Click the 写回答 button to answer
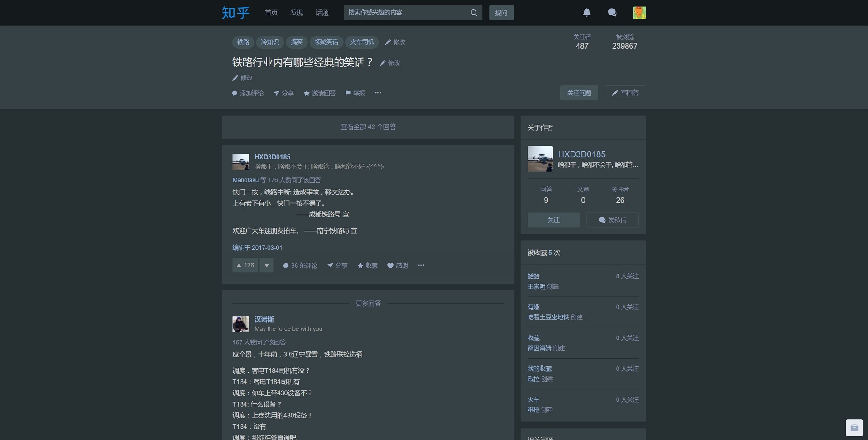This screenshot has height=440, width=868. (625, 93)
